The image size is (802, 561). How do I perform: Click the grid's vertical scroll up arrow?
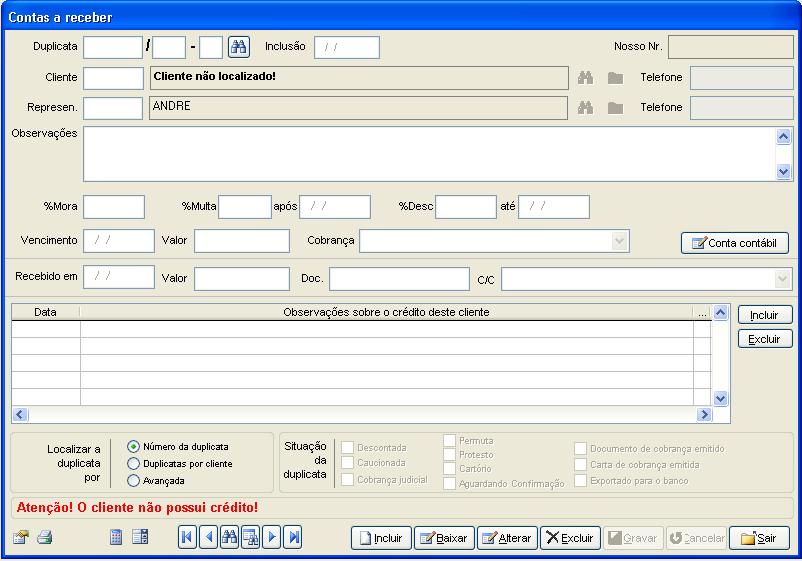point(720,312)
